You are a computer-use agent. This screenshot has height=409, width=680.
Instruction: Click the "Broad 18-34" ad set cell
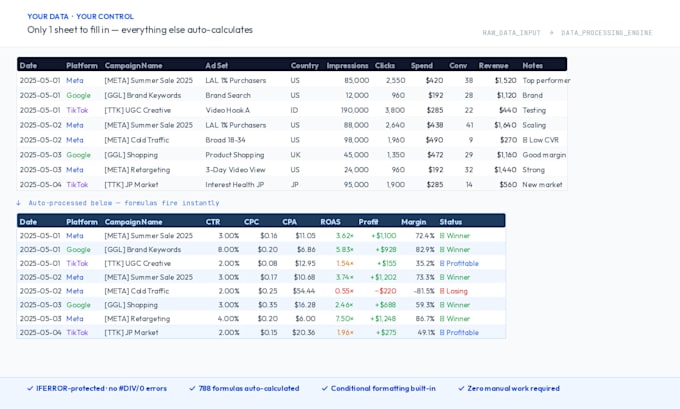[x=226, y=140]
